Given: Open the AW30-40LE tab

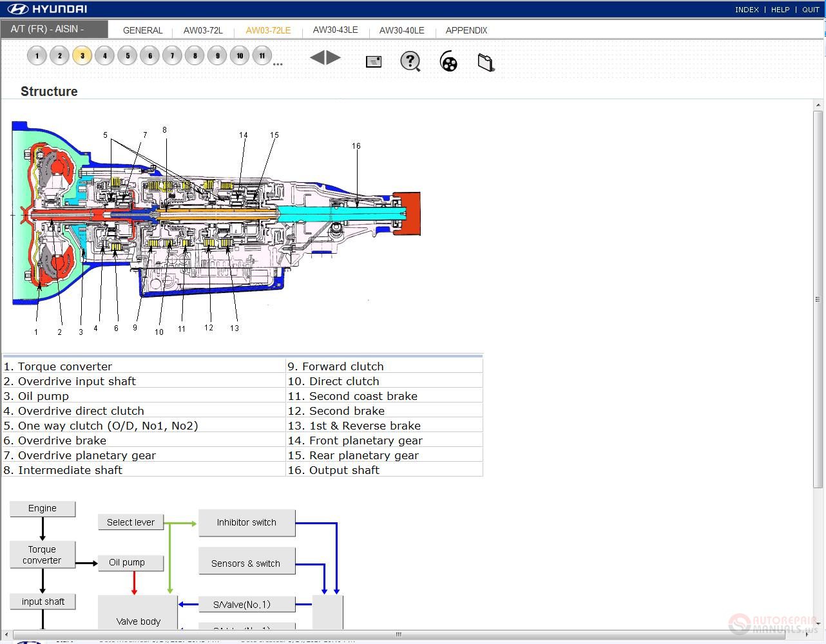Looking at the screenshot, I should (401, 30).
